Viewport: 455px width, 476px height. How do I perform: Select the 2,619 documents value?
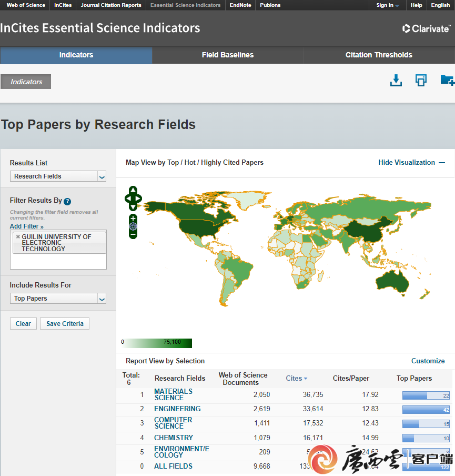pos(262,409)
